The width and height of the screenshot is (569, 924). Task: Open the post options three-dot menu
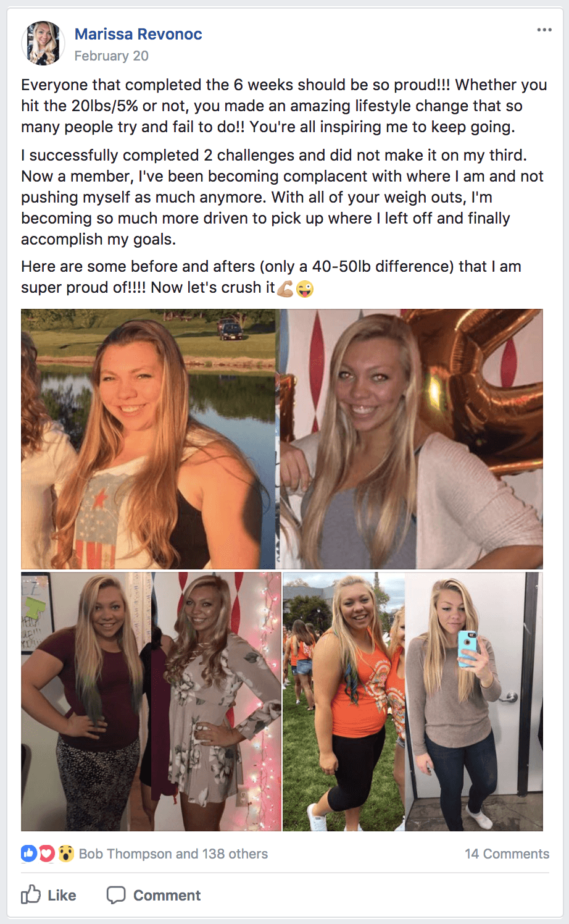pyautogui.click(x=544, y=30)
